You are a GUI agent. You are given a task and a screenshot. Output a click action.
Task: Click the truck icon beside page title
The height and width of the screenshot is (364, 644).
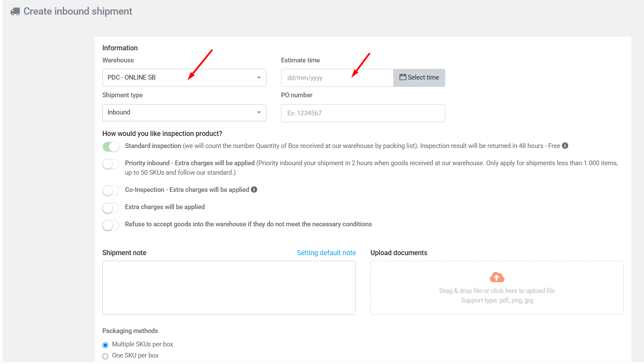(x=15, y=12)
